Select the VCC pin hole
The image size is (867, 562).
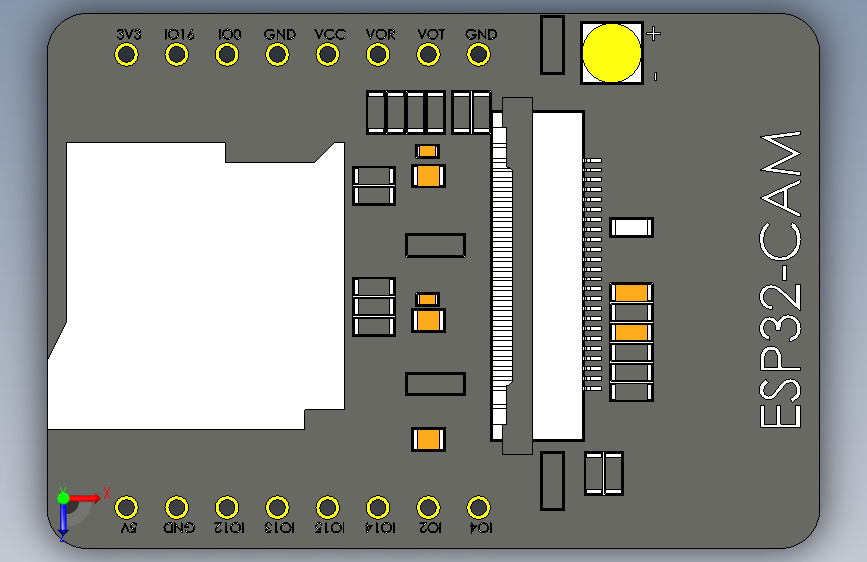pos(328,55)
